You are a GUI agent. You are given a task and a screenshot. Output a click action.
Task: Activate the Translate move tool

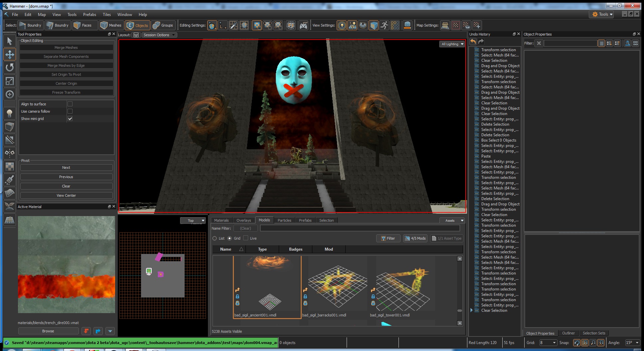(10, 55)
